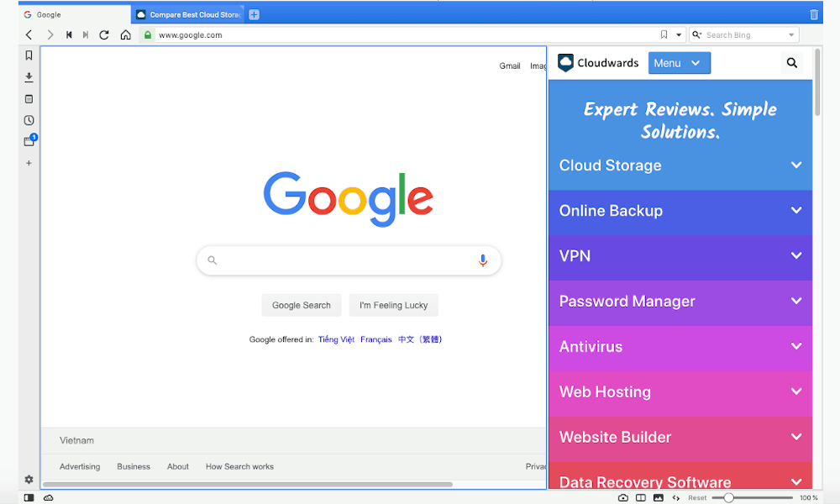
Task: Open the Notes panel in sidebar
Action: pos(29,99)
